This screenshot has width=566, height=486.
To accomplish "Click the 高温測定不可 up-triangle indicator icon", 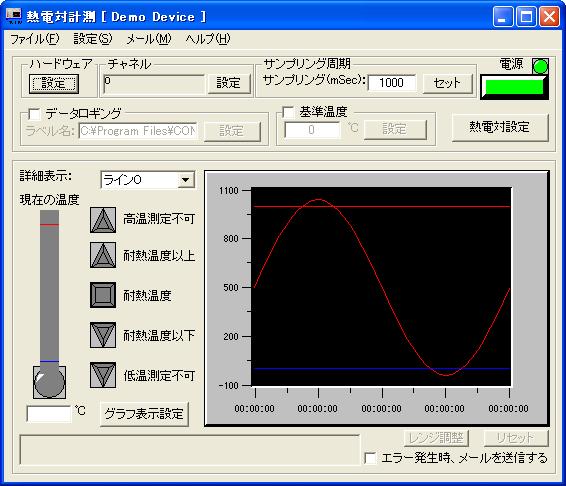I will tap(103, 220).
